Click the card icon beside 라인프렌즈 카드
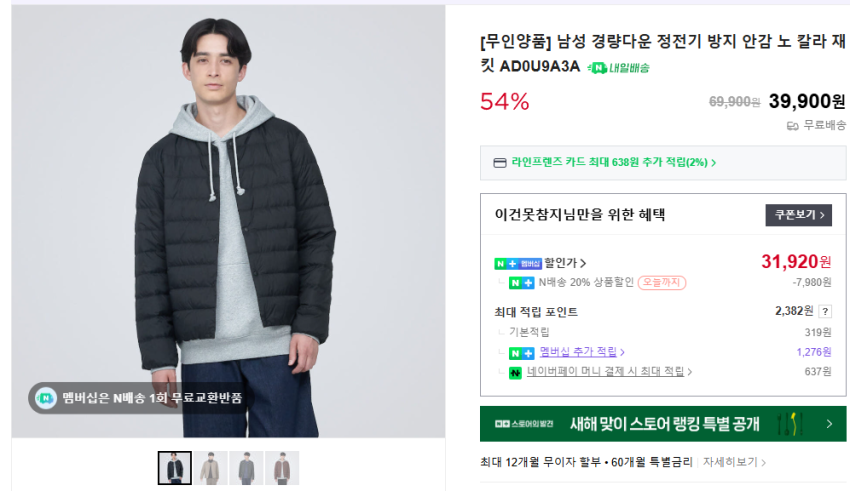Image resolution: width=850 pixels, height=491 pixels. coord(500,162)
